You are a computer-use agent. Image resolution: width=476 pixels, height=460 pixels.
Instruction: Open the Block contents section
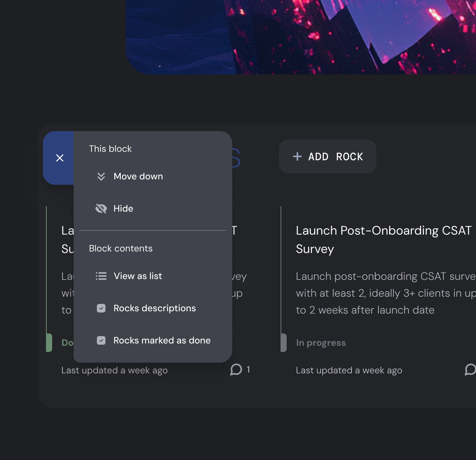tap(121, 248)
